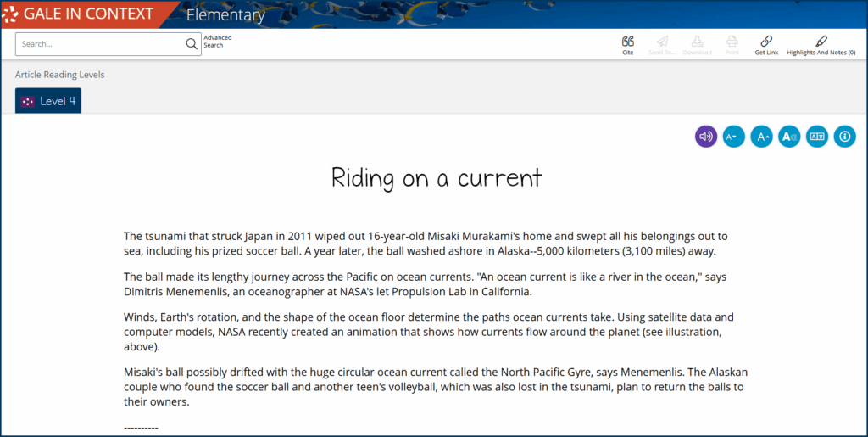
Task: Decrease the article font size
Action: 733,136
